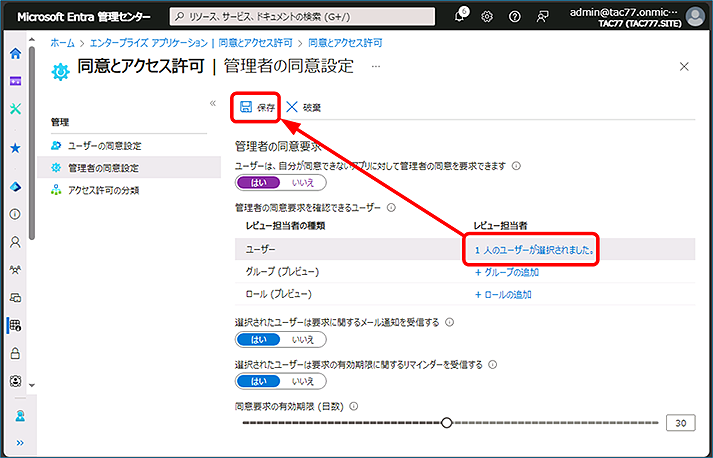Set expiry reminder toggle to はい
The width and height of the screenshot is (713, 458).
258,381
